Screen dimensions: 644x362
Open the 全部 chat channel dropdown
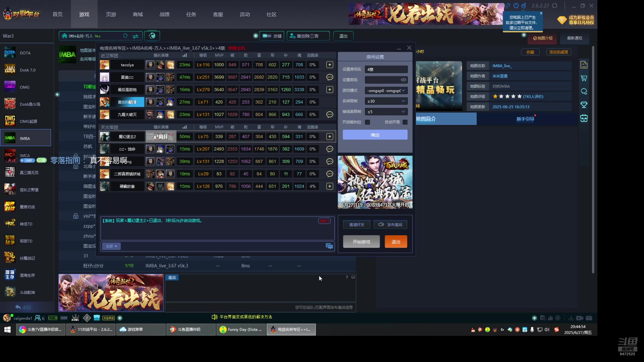[x=111, y=246]
